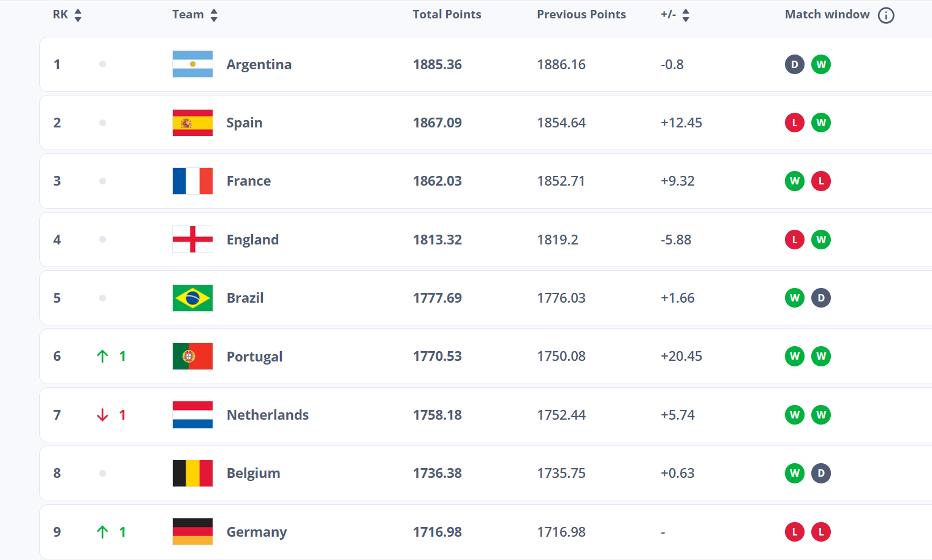Select the Portugal flag icon
The width and height of the screenshot is (932, 560).
(x=192, y=356)
